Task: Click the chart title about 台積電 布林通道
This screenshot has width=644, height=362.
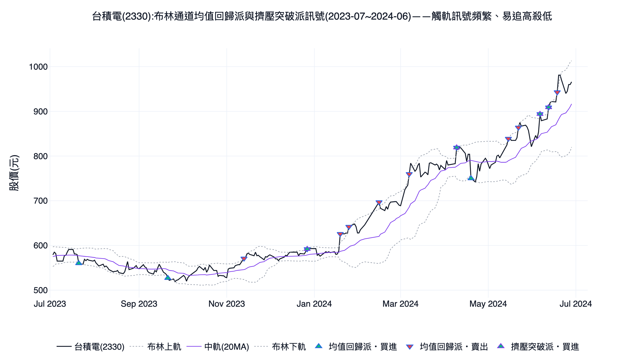Action: point(322,16)
